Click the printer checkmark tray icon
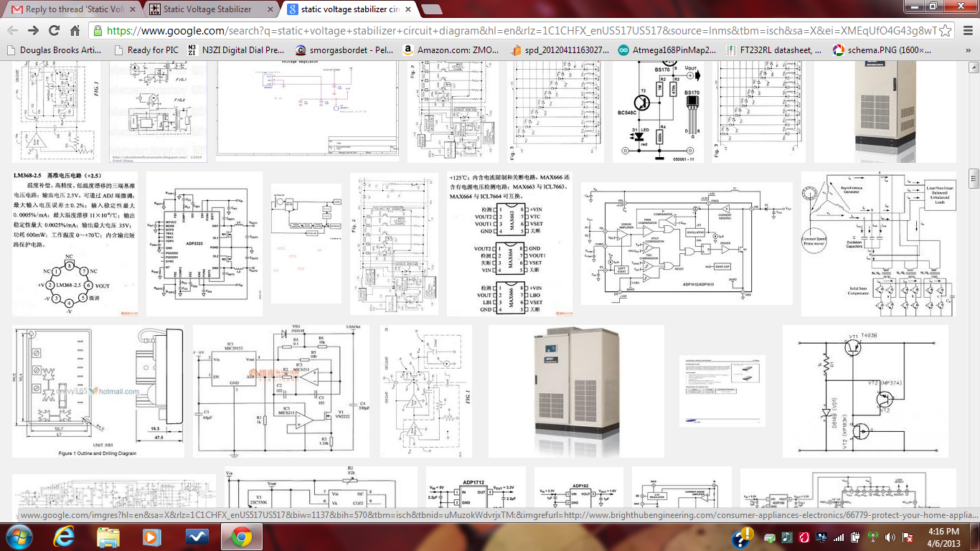The image size is (980, 551). pos(770,537)
